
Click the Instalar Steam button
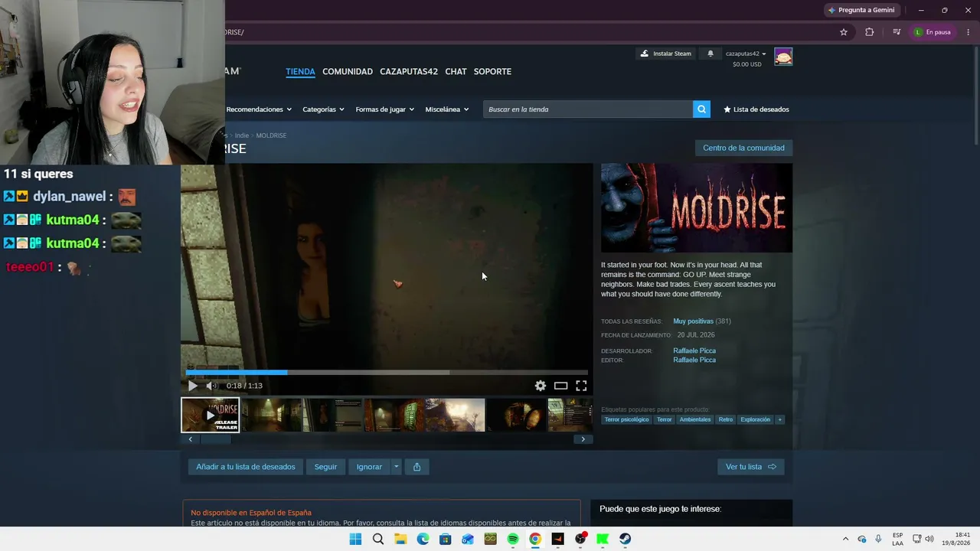click(x=666, y=54)
